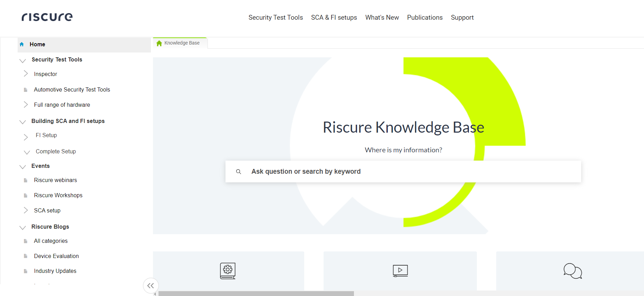The image size is (644, 296).
Task: Switch to the Knowledge Base tab
Action: (x=180, y=43)
